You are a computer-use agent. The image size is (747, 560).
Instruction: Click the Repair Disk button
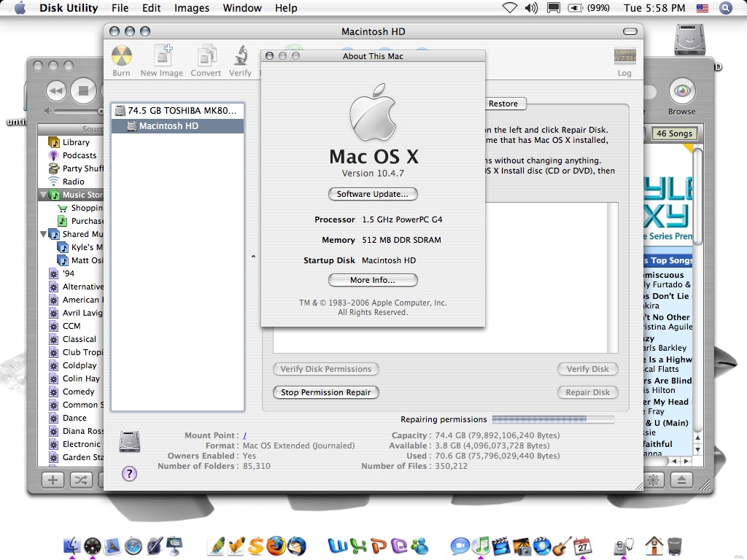(587, 392)
